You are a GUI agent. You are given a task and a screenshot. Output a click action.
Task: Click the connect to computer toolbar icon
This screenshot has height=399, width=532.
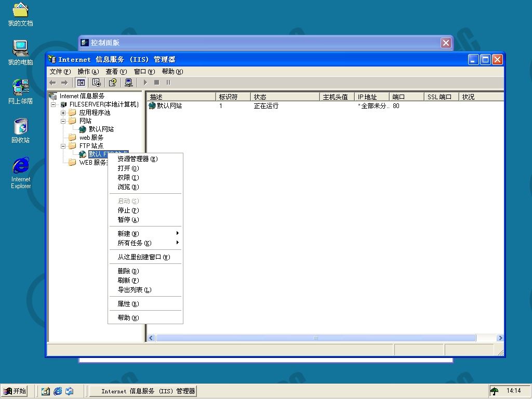click(129, 83)
